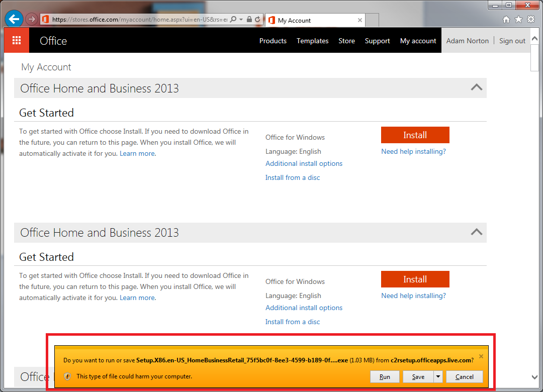Image resolution: width=543 pixels, height=392 pixels.
Task: Click the second Get Started heading
Action: pos(46,257)
